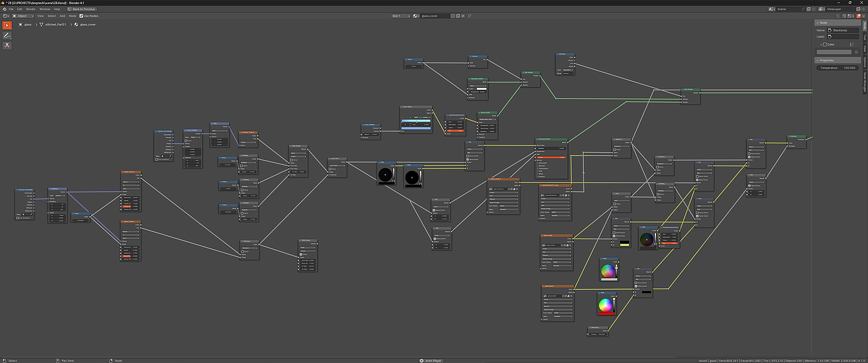Click the pin node tree icon
This screenshot has height=363, width=868.
(x=469, y=15)
